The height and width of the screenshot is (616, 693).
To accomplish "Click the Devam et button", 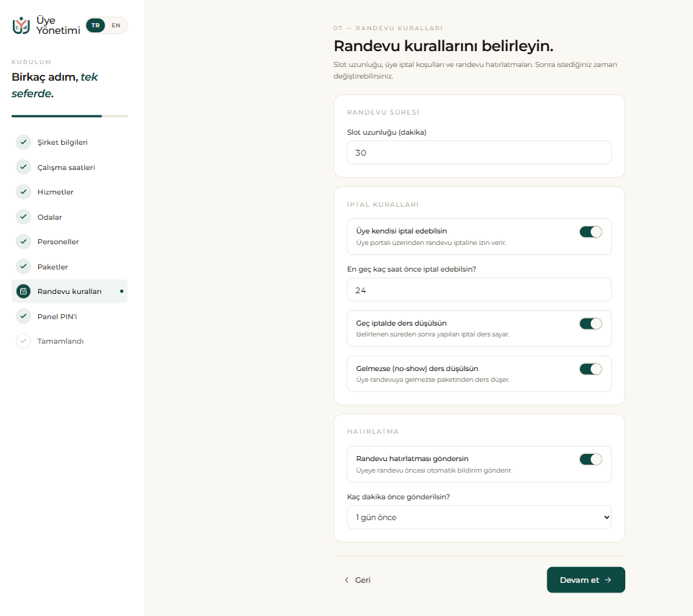I will 586,580.
